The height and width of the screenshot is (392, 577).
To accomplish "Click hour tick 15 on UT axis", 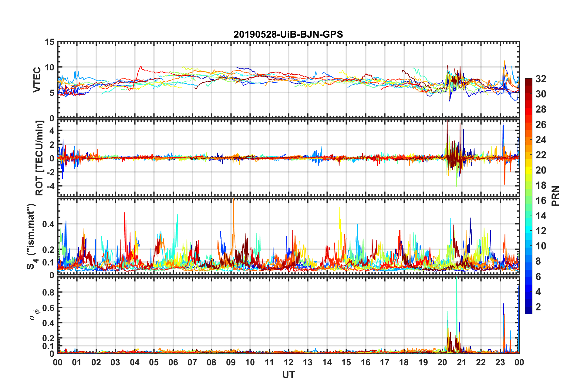I will click(346, 362).
